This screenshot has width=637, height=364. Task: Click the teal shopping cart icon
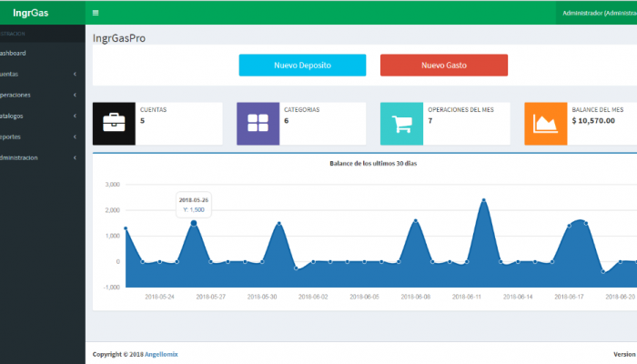(401, 124)
